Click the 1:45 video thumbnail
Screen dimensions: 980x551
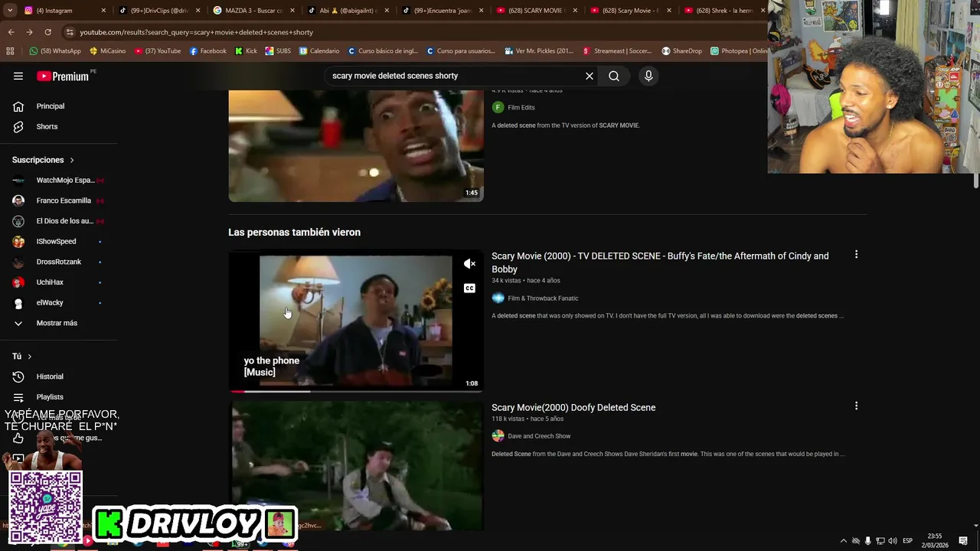point(356,145)
